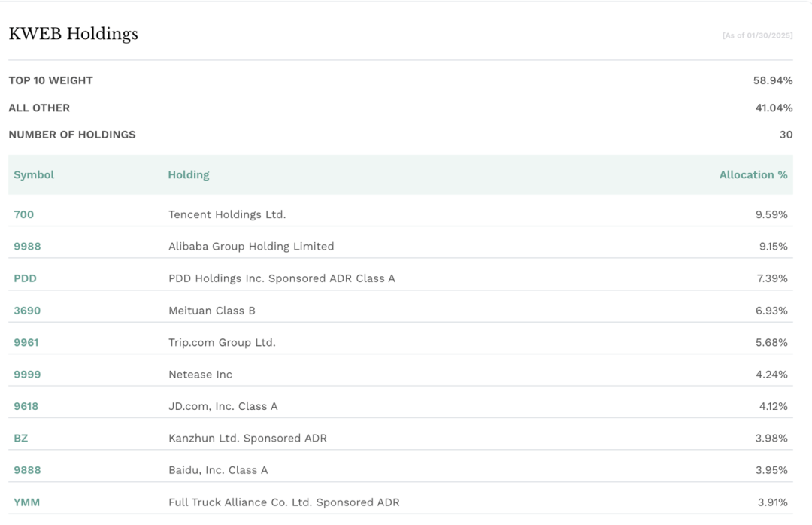812x525 pixels.
Task: Sort by Holding column header
Action: coord(189,174)
